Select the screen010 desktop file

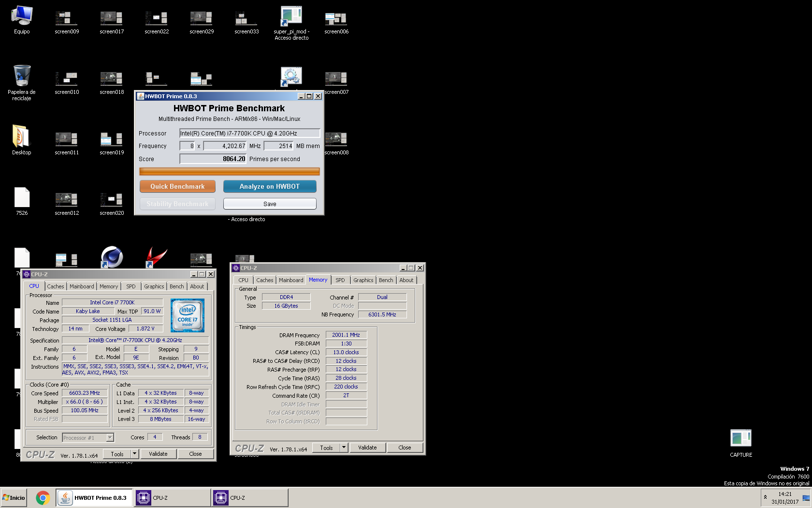[x=67, y=82]
